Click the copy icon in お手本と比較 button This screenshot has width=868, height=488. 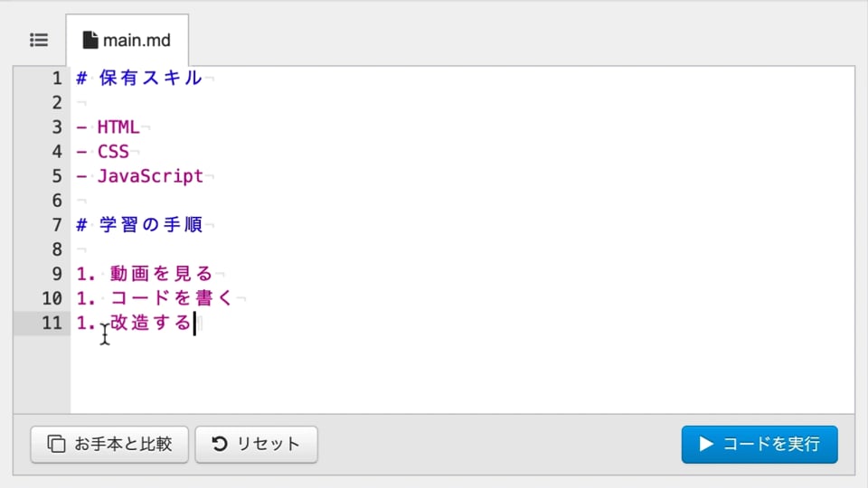[x=56, y=444]
